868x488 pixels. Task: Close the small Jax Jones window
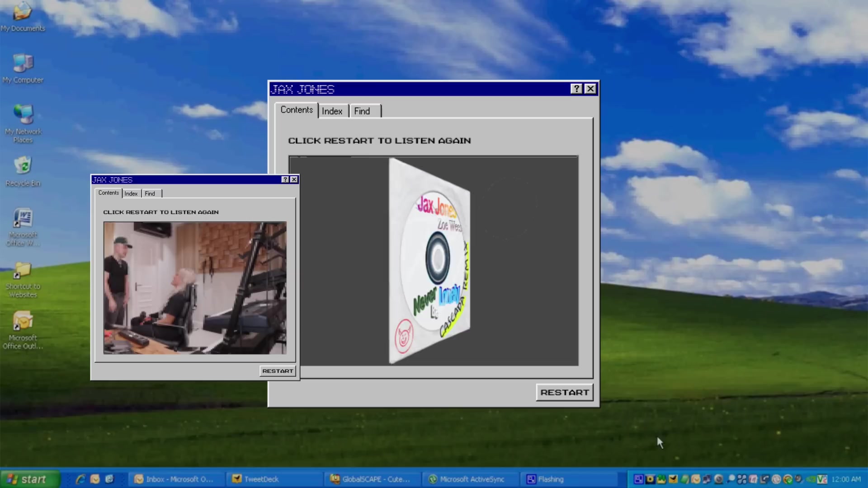pyautogui.click(x=294, y=179)
